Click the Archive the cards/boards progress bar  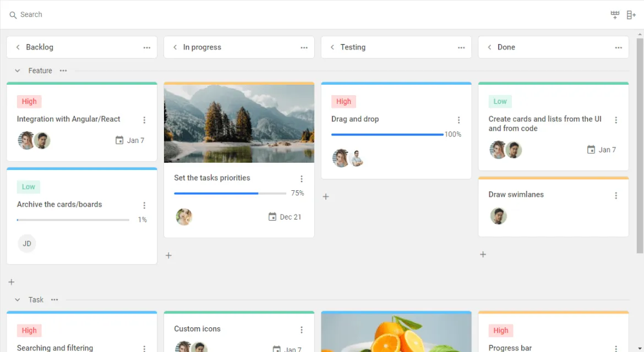click(73, 220)
